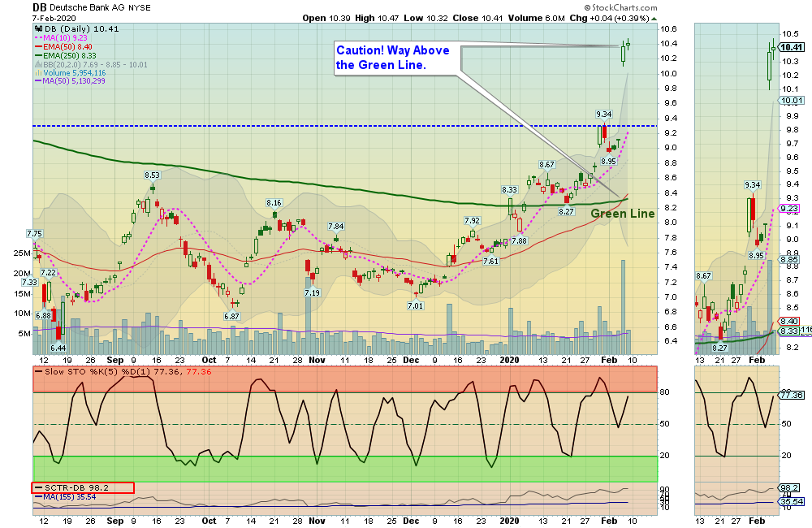This screenshot has height=528, width=812.
Task: Click the 8.53 September peak label
Action: (x=153, y=175)
